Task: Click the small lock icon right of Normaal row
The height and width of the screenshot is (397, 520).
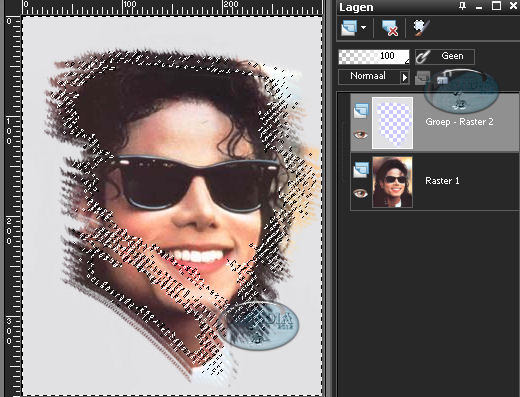Action: click(x=442, y=80)
